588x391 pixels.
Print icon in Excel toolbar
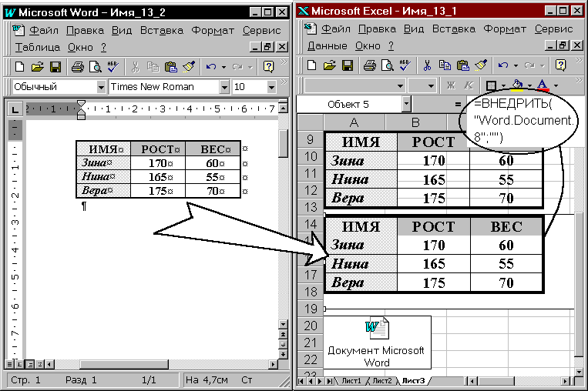click(370, 65)
